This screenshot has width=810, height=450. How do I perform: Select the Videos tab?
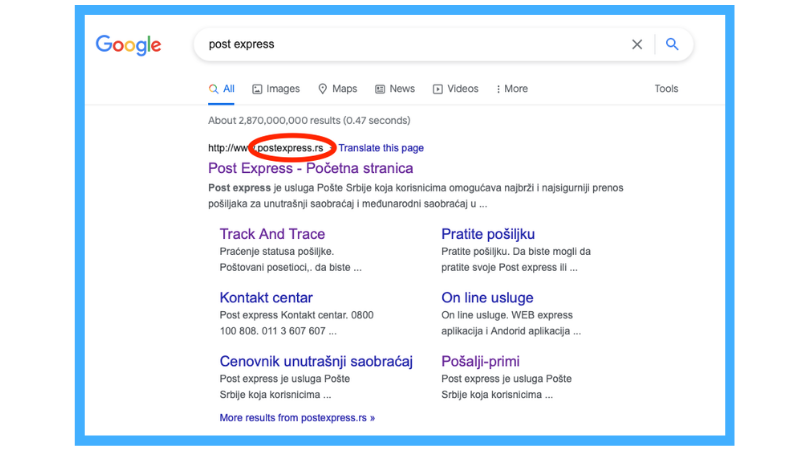[455, 89]
